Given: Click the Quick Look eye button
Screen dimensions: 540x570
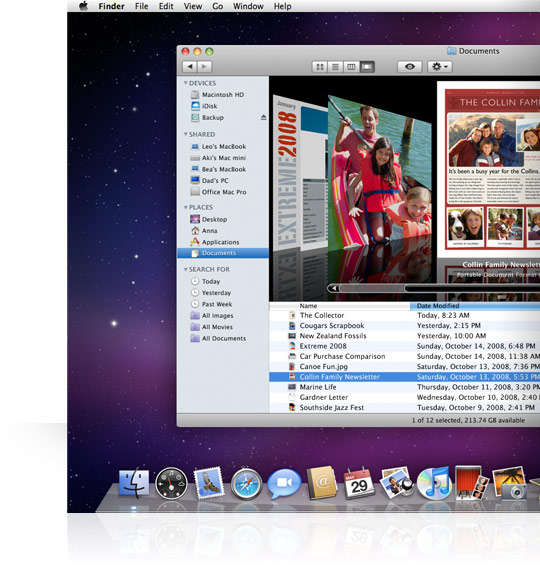Looking at the screenshot, I should click(x=410, y=67).
